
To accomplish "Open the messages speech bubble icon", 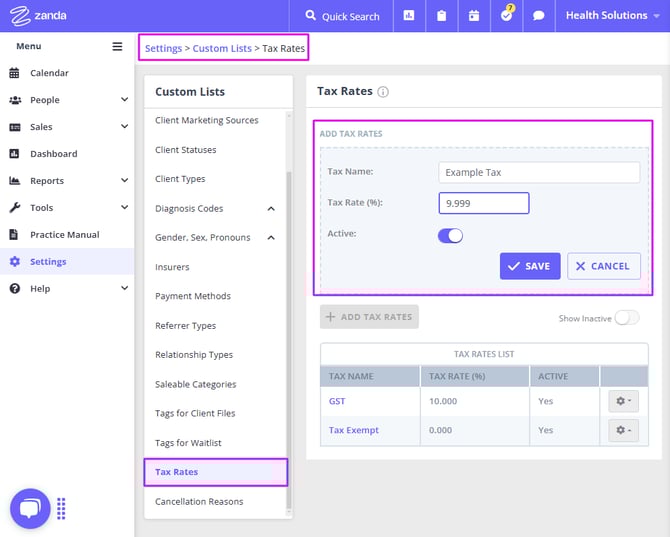I will click(539, 16).
